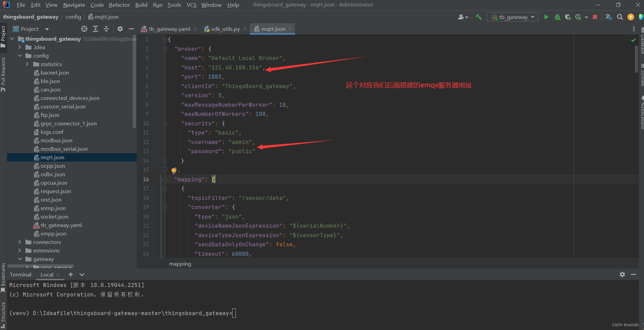Viewport: 644px width, 330px height.
Task: Select bacnet.json in the project tree
Action: pos(54,73)
